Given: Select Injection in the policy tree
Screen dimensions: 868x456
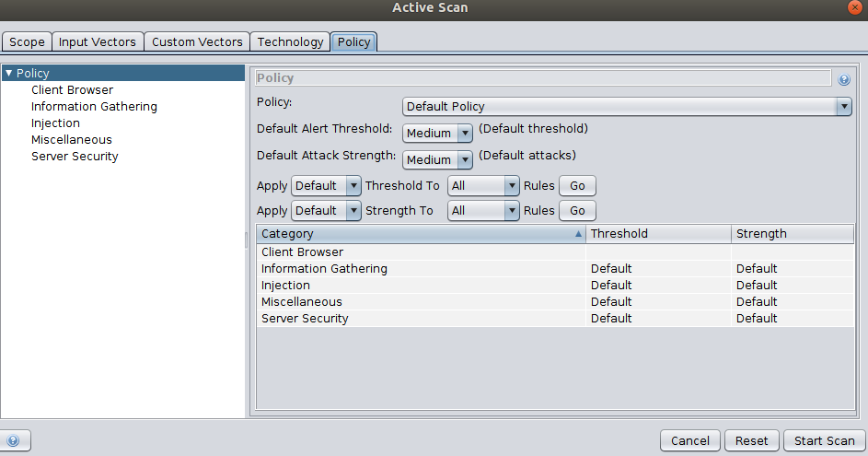Looking at the screenshot, I should pos(55,123).
